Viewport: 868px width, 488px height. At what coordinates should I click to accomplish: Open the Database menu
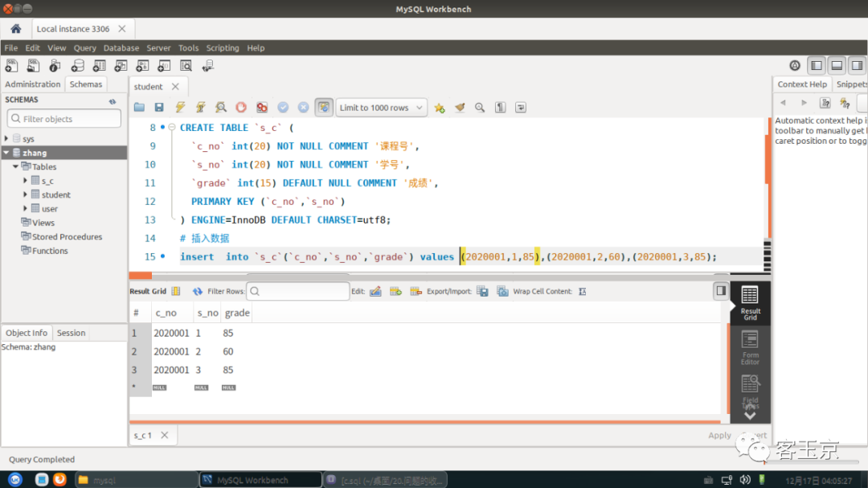pos(121,48)
